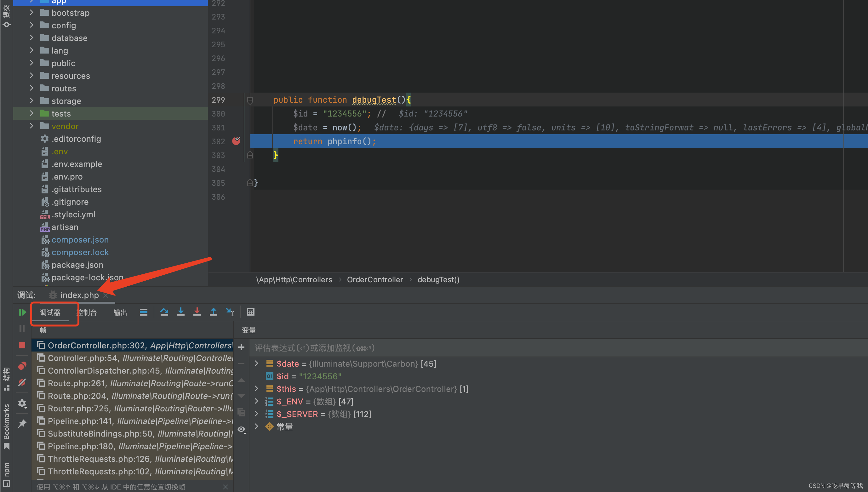Toggle the breakpoint on line 302
This screenshot has width=868, height=492.
pyautogui.click(x=236, y=141)
